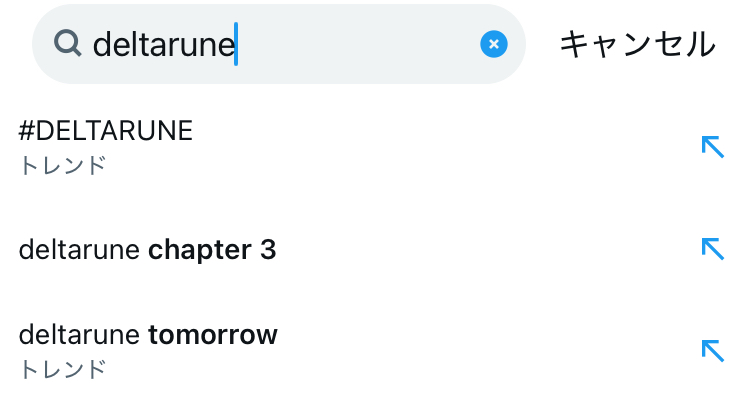Select the #DELTARUNE trend suggestion
This screenshot has height=413, width=750.
coord(375,147)
